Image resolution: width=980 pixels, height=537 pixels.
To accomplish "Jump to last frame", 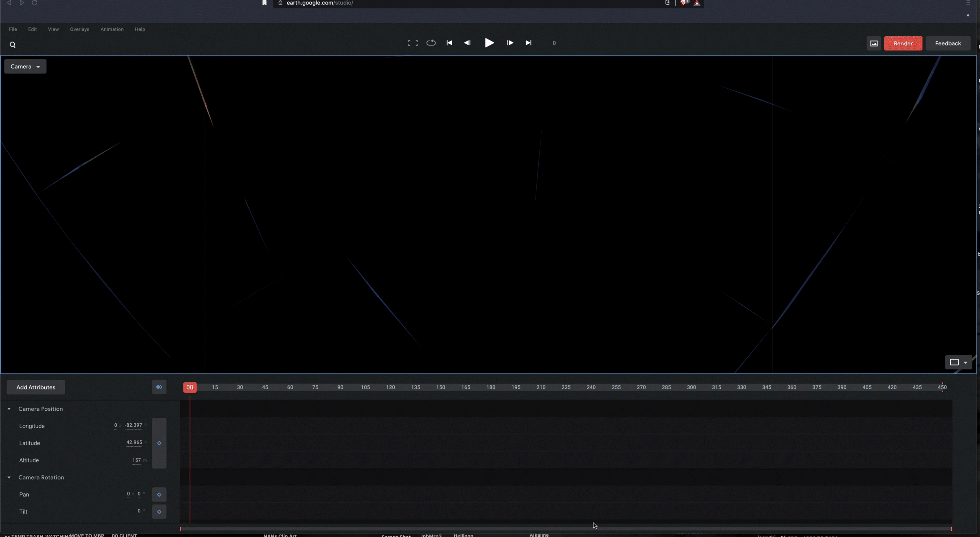I will 528,43.
